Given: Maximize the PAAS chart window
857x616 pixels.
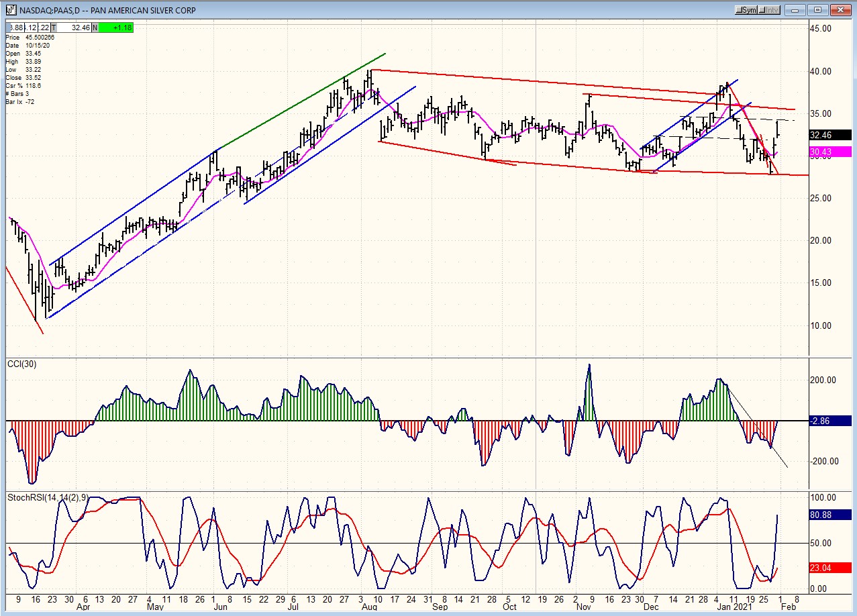Looking at the screenshot, I should pos(817,10).
